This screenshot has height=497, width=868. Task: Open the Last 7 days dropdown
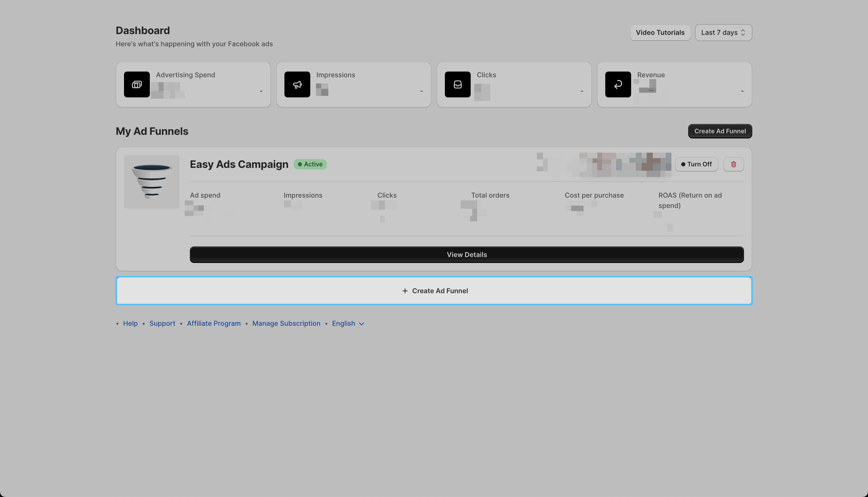(723, 33)
